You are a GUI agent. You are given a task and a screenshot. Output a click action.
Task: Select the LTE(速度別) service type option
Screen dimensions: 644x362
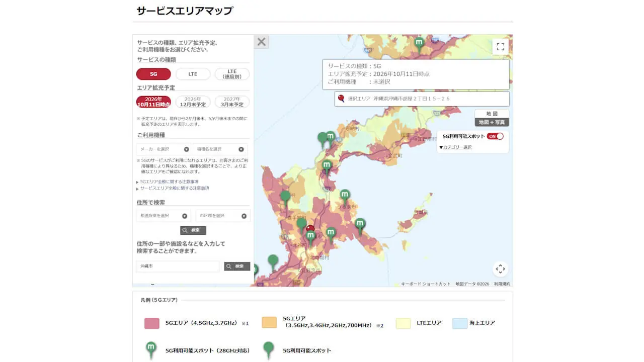(x=232, y=74)
